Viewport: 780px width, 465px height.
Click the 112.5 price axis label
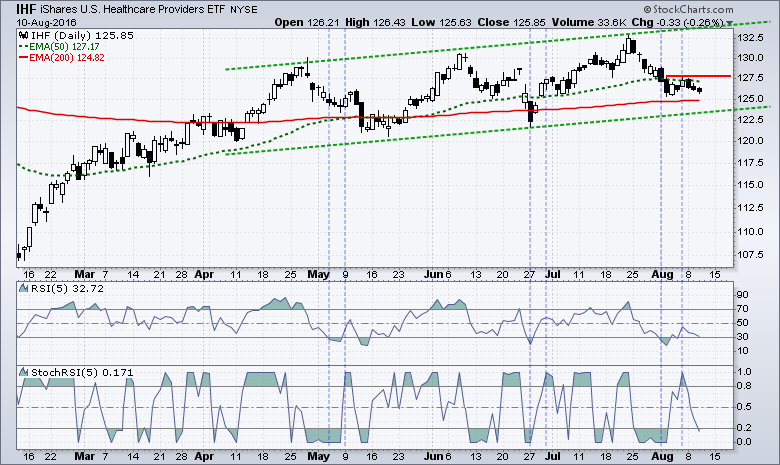750,207
